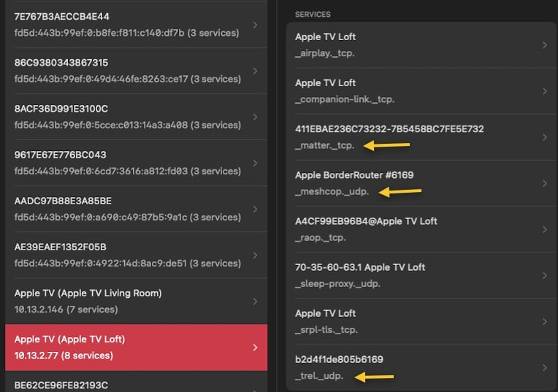Click chevron on the _companion-link._tcp. service
This screenshot has height=392, width=558.
point(545,91)
